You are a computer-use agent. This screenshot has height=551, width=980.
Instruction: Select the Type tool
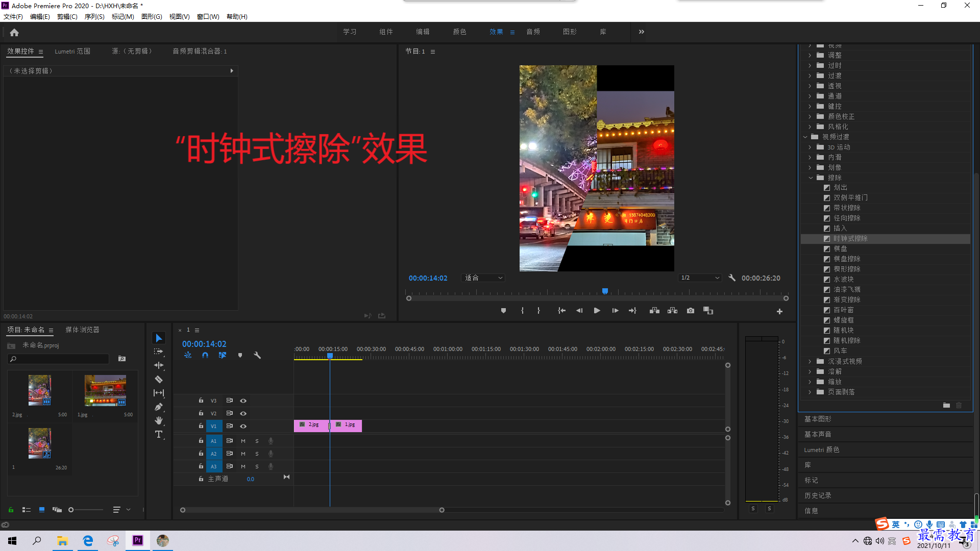coord(159,434)
